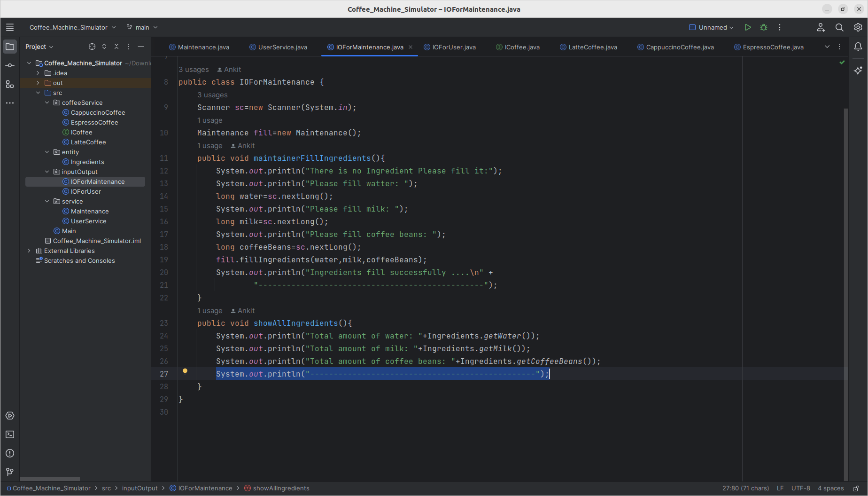Open more run actions menu
Image resolution: width=868 pixels, height=496 pixels.
[780, 27]
